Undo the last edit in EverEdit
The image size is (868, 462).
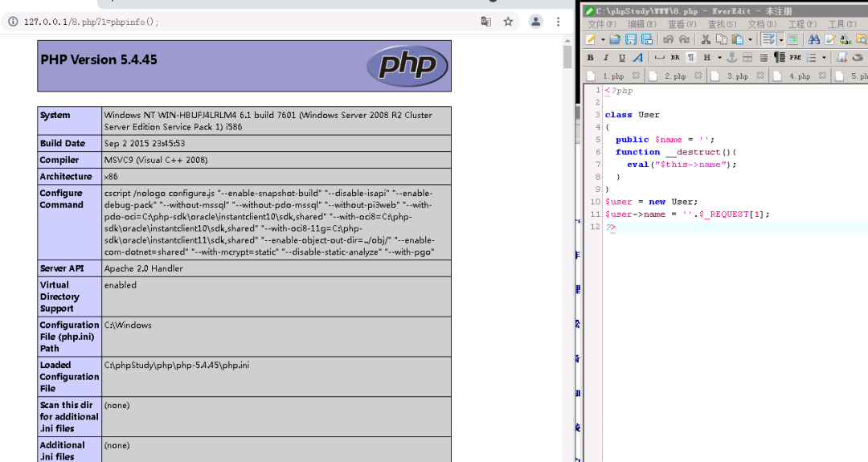tap(668, 39)
